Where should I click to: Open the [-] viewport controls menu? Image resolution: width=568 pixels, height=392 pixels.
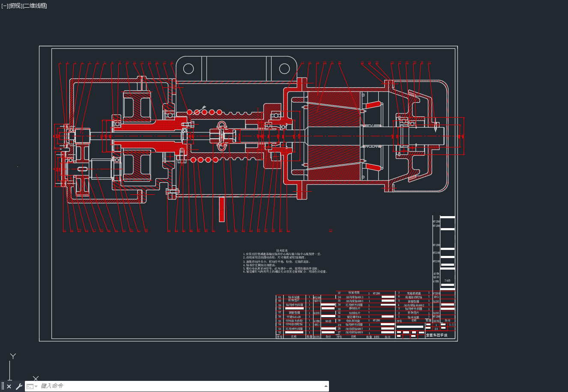coord(5,6)
